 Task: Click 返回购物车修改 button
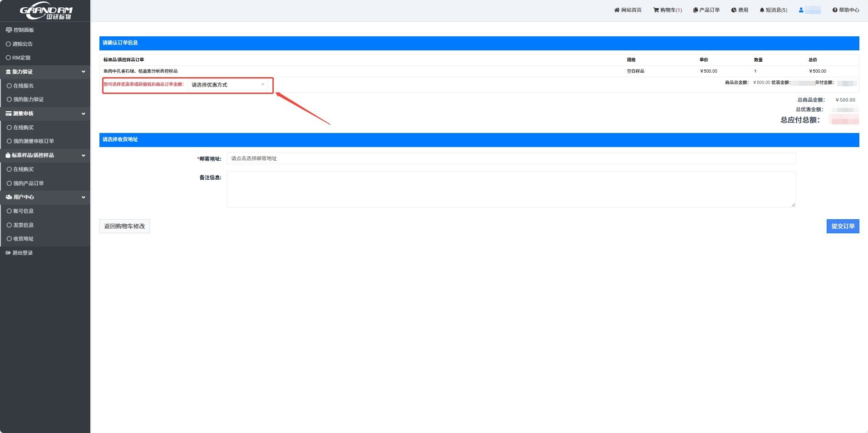124,226
